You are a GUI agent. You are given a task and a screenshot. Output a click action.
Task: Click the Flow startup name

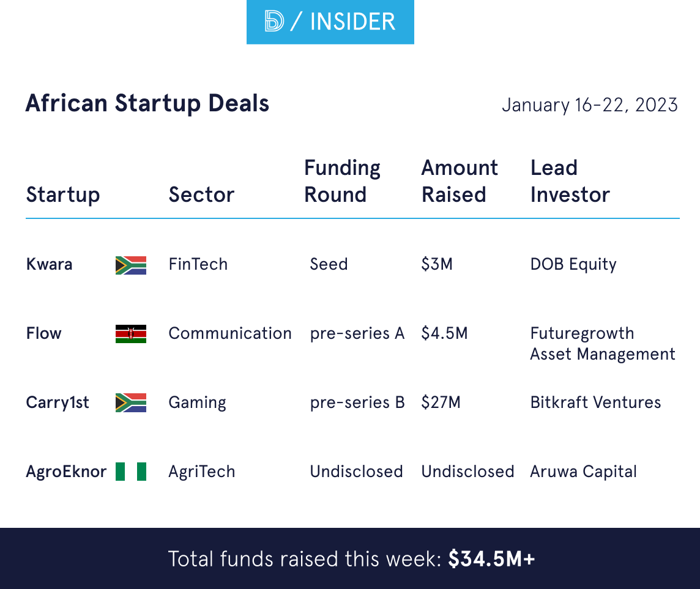(44, 333)
